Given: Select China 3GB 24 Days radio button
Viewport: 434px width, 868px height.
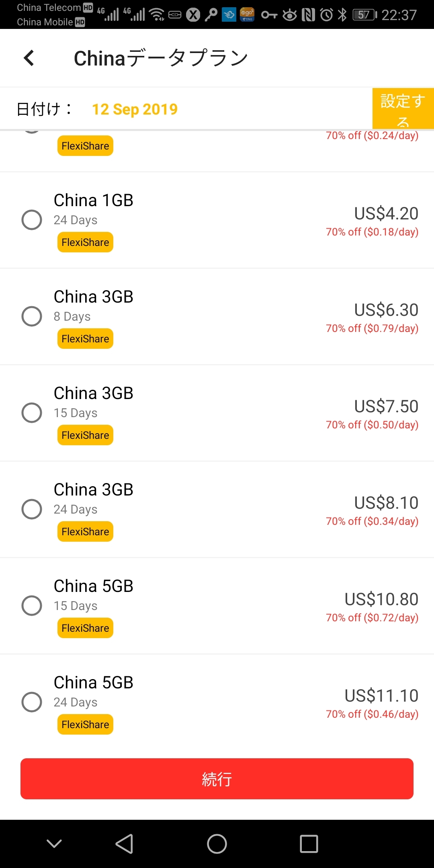Looking at the screenshot, I should point(32,509).
